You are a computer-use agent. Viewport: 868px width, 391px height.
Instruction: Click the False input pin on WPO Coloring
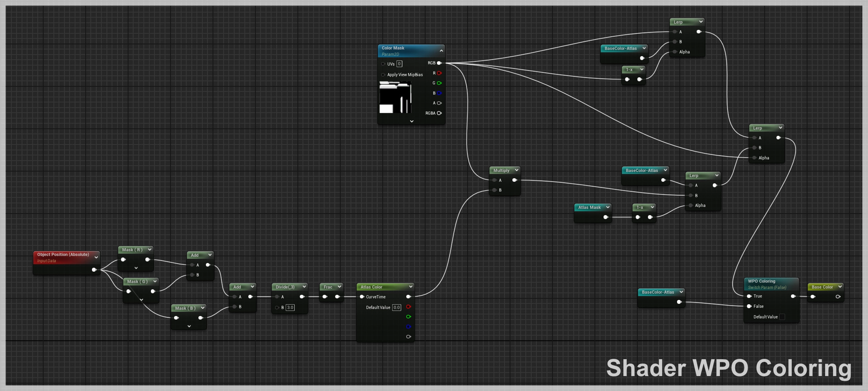point(749,306)
